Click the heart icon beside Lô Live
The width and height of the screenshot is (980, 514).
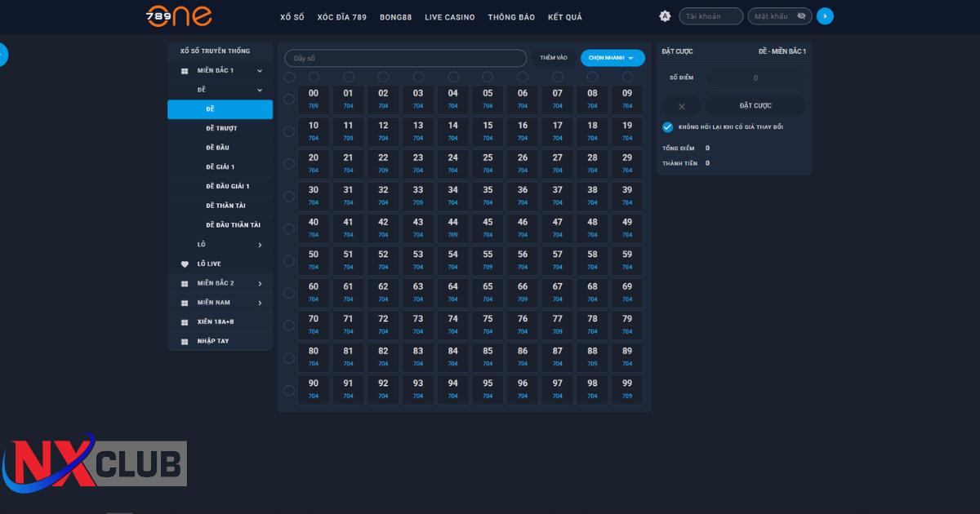tap(185, 264)
